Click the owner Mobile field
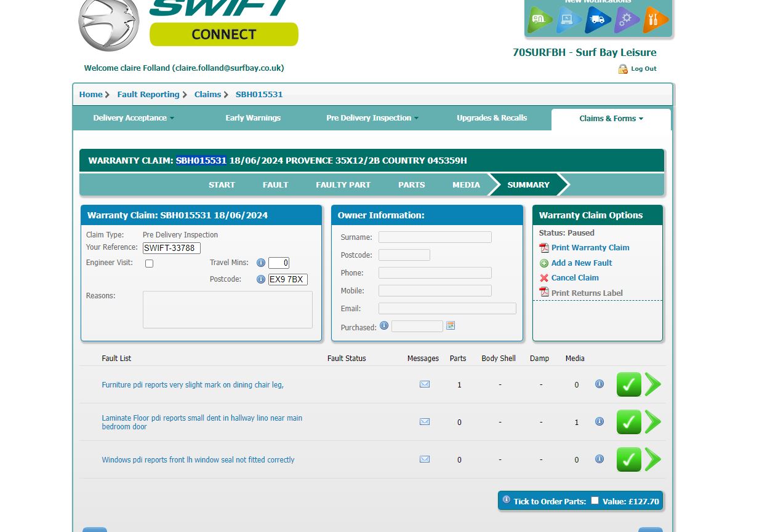The width and height of the screenshot is (778, 532). 435,290
